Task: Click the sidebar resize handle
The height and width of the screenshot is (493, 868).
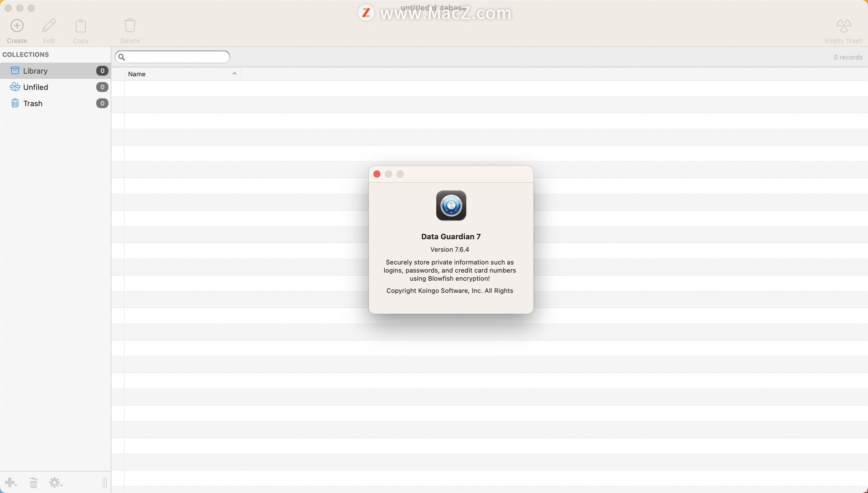Action: tap(104, 483)
